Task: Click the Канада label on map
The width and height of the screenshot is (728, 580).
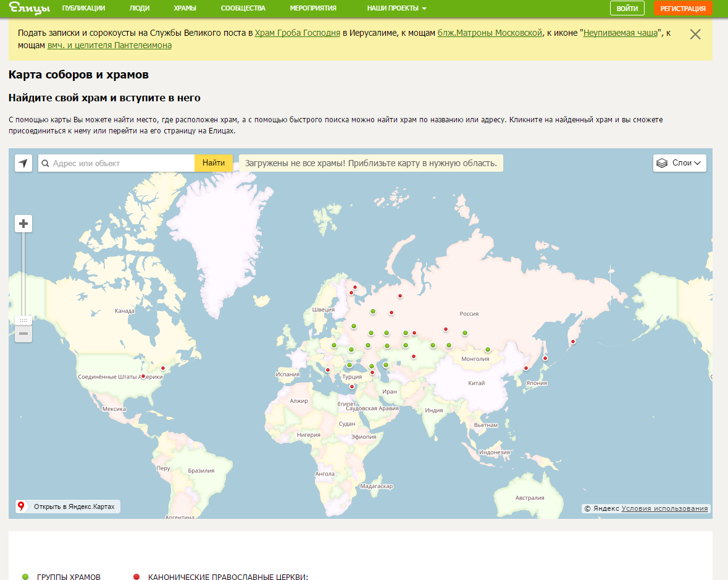Action: tap(125, 311)
